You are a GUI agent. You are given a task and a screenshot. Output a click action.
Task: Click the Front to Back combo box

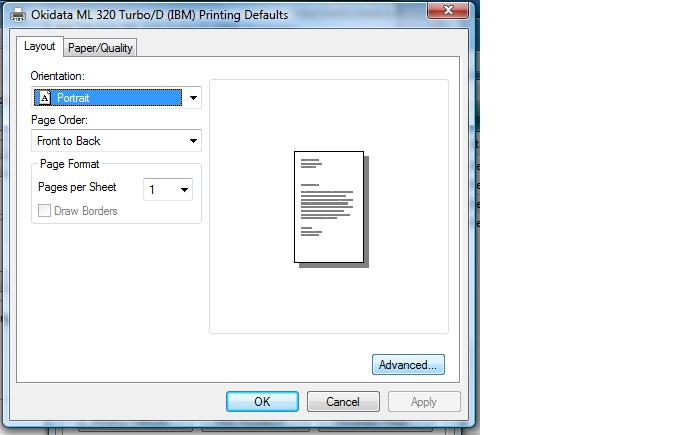point(108,141)
